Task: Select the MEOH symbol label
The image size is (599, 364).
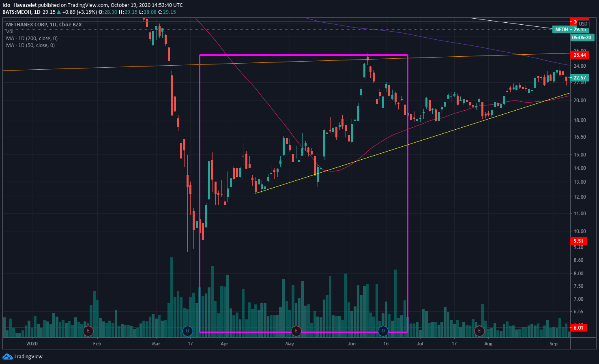Action: [x=561, y=30]
